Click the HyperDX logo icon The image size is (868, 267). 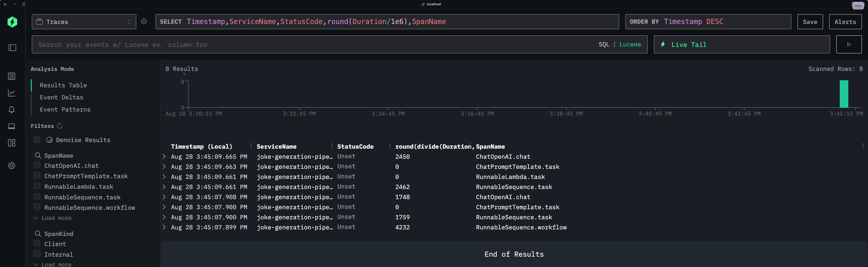(12, 22)
